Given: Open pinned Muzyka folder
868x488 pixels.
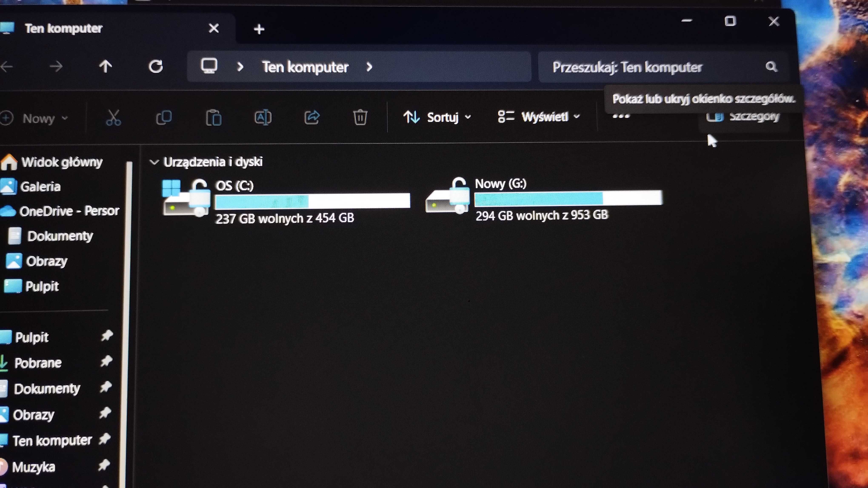Looking at the screenshot, I should point(28,467).
